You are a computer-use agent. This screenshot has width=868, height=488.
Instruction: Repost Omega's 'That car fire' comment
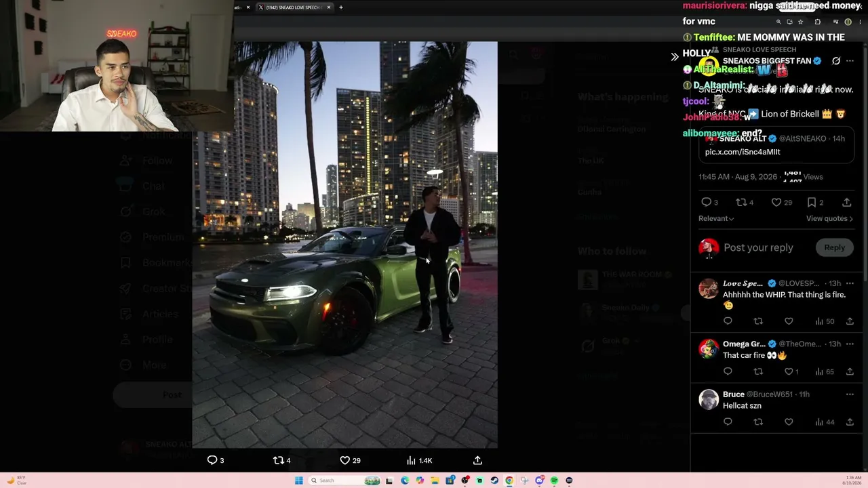pyautogui.click(x=758, y=371)
